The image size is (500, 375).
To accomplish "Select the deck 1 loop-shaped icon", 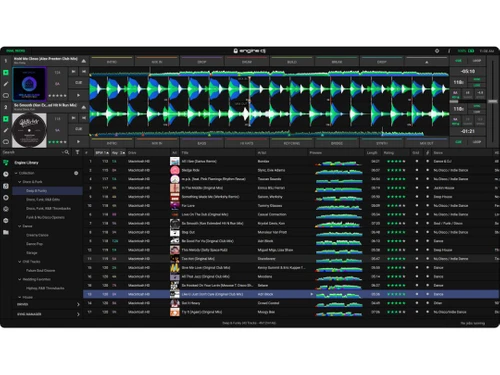I will click(6, 95).
